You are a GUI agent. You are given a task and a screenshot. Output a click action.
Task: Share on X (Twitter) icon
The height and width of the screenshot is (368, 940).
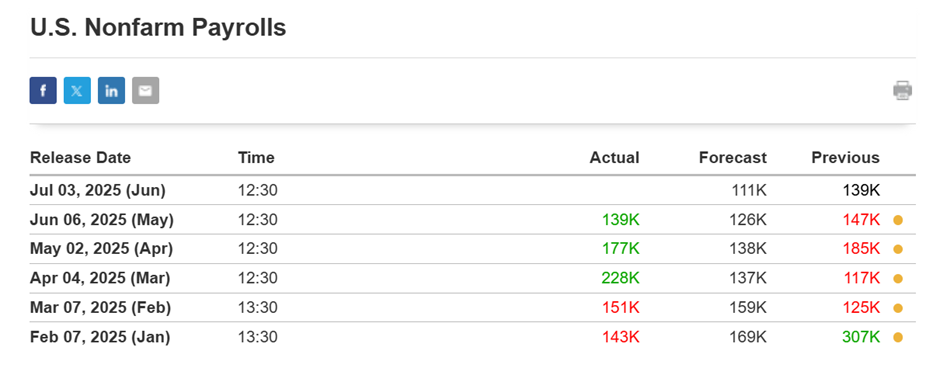tap(77, 91)
